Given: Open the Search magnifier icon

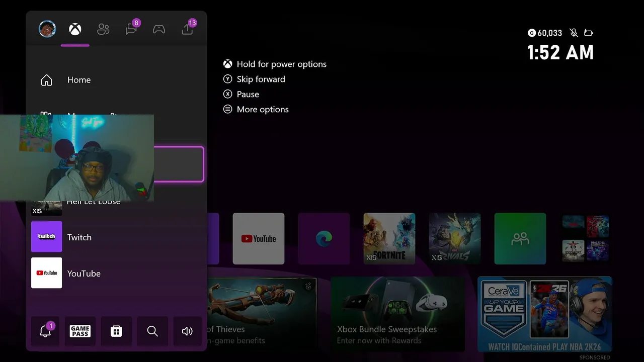Looking at the screenshot, I should [x=152, y=330].
